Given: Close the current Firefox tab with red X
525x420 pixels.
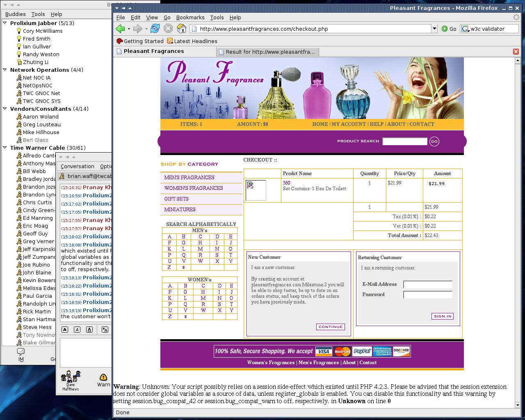Looking at the screenshot, I should (x=516, y=52).
